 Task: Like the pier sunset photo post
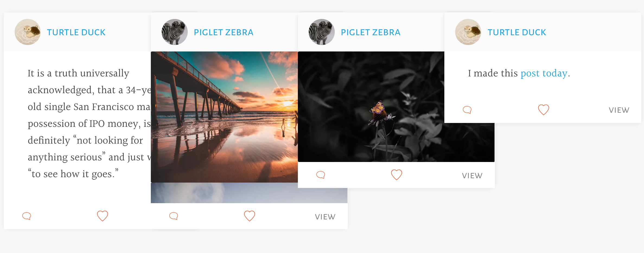pos(250,216)
